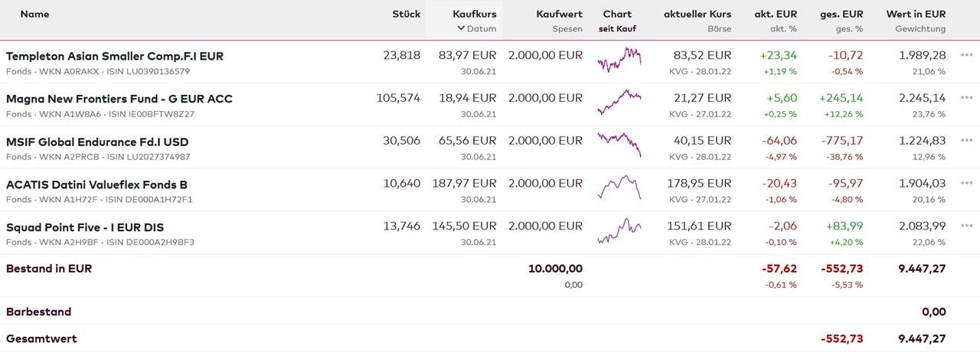Click the 'aktueller Kurs' column header
Image resolution: width=980 pixels, height=352 pixels.
(x=697, y=14)
